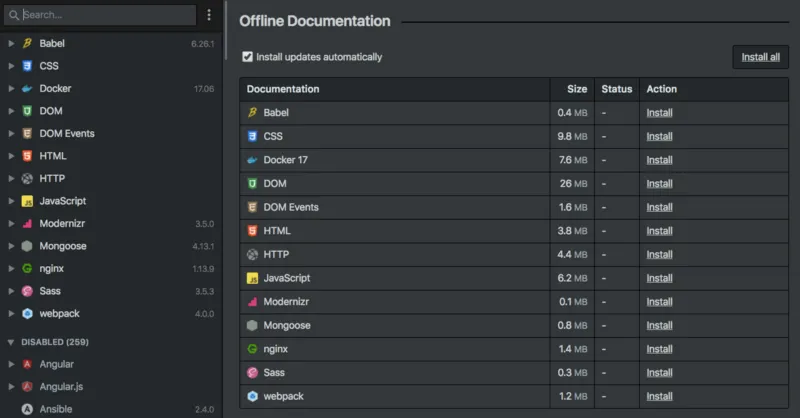
Task: Click the 4.13.1 Mongoose version label
Action: coord(203,247)
